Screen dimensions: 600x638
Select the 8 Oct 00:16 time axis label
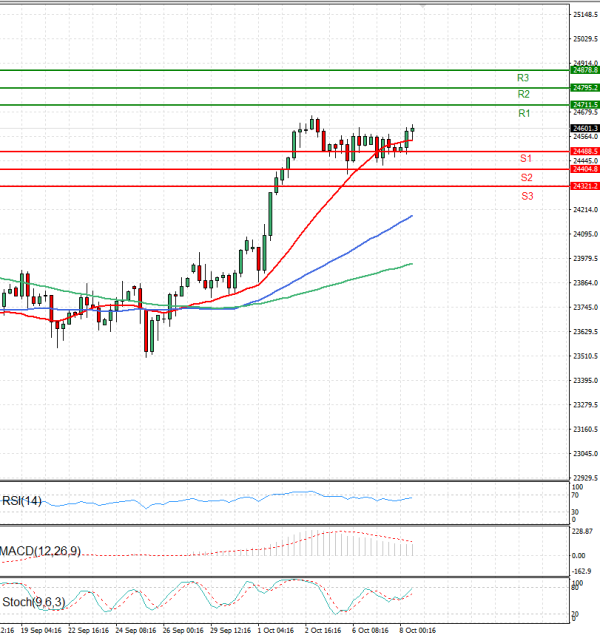417,631
